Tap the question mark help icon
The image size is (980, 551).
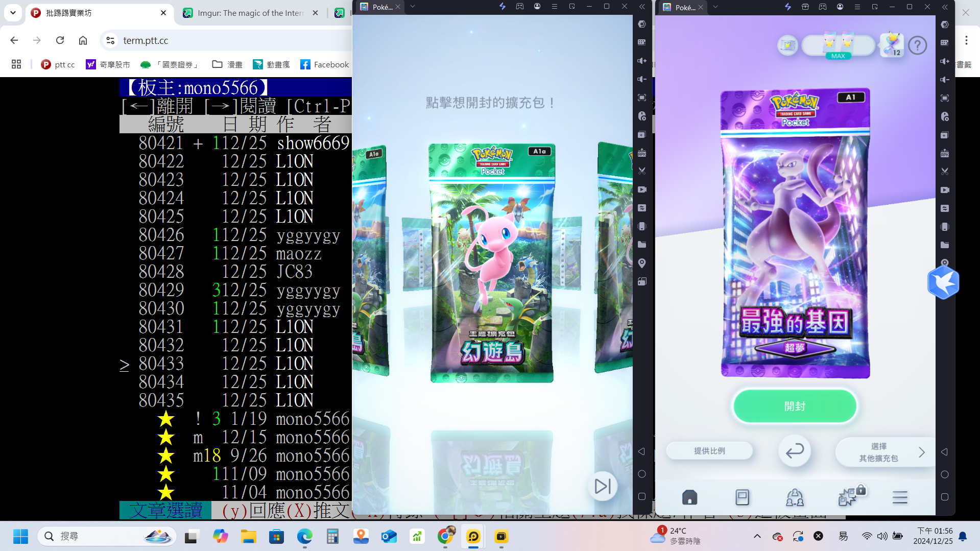pyautogui.click(x=918, y=46)
